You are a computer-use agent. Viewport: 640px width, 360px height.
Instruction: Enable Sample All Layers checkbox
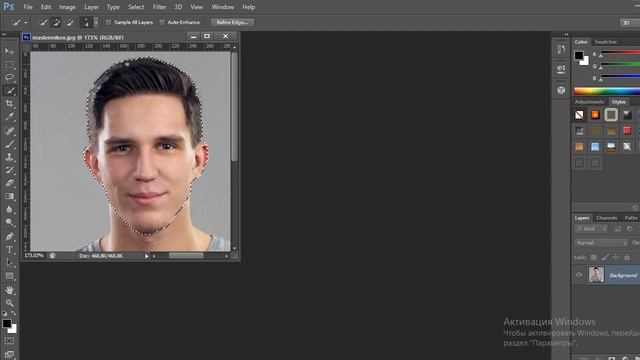click(x=108, y=22)
